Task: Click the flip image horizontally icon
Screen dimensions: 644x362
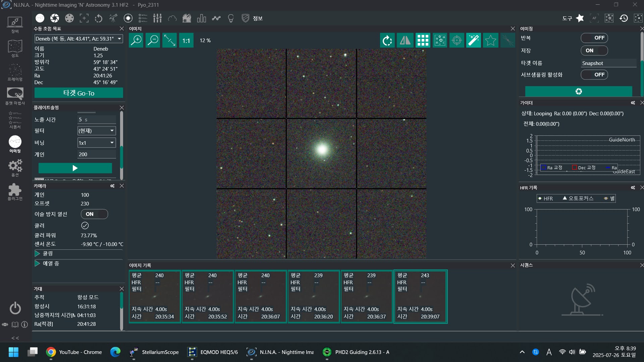Action: coord(405,41)
